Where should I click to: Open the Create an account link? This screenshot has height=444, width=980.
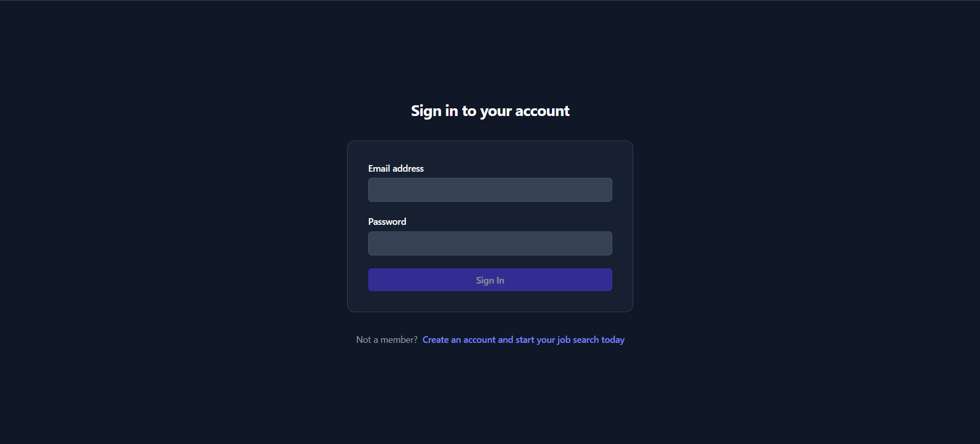[x=523, y=340]
